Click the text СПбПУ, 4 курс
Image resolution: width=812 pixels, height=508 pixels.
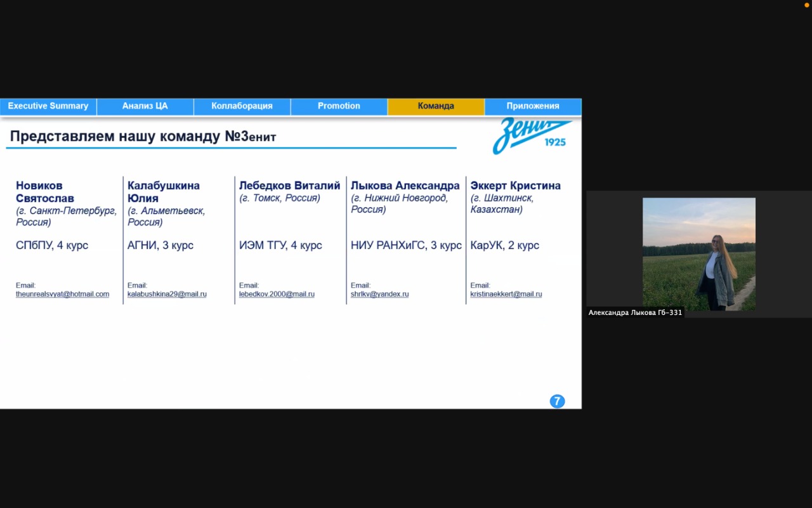52,245
